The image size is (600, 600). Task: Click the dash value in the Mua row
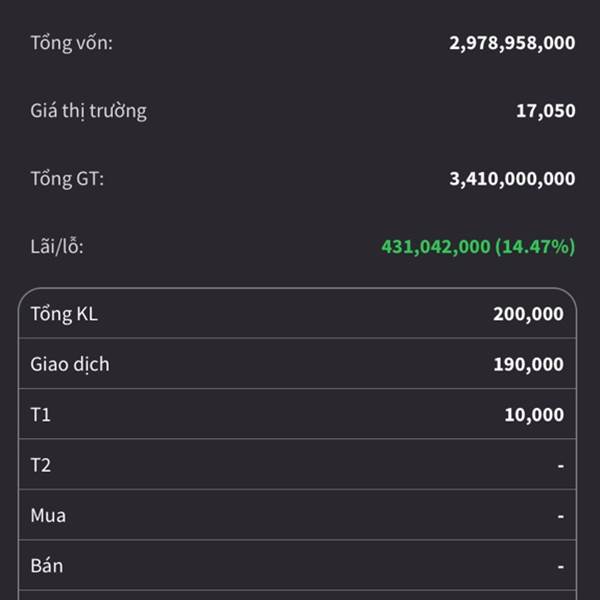[561, 517]
